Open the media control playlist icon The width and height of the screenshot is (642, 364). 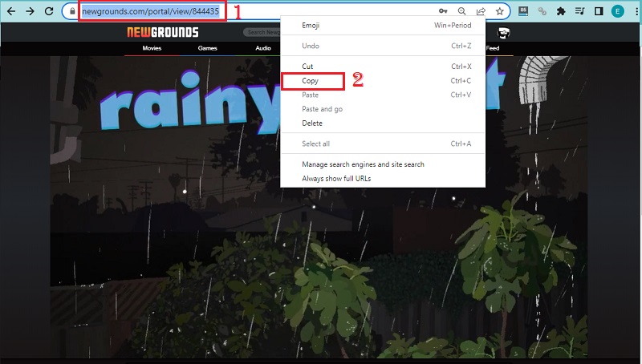point(579,11)
